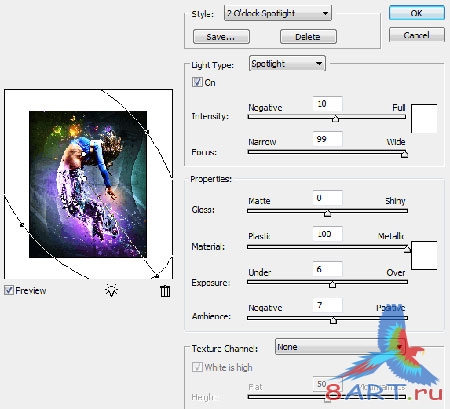Click the new light bulb icon

click(112, 290)
